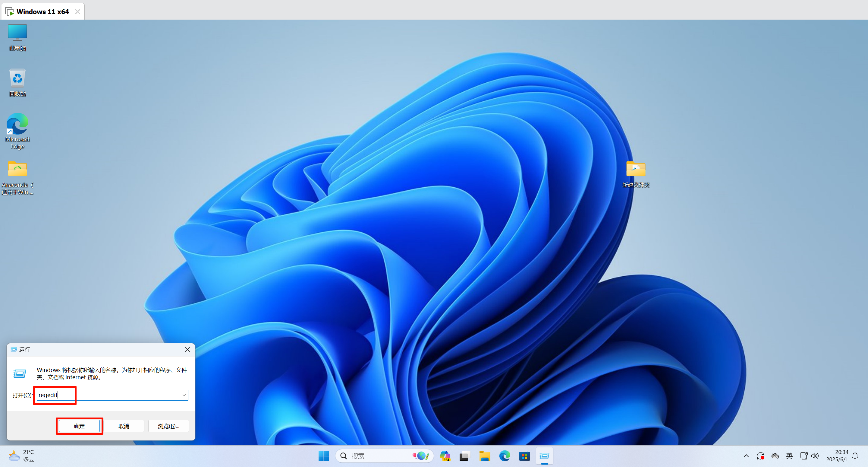Viewport: 868px width, 467px height.
Task: Select the 新建文件夹 folder icon
Action: pos(636,173)
